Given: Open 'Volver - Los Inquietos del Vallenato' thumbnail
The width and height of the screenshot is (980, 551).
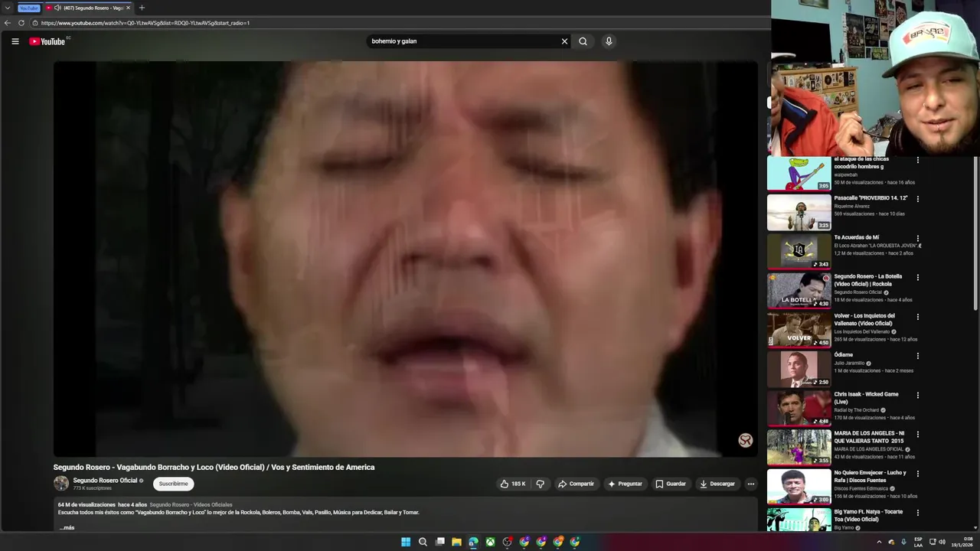Looking at the screenshot, I should pyautogui.click(x=799, y=329).
